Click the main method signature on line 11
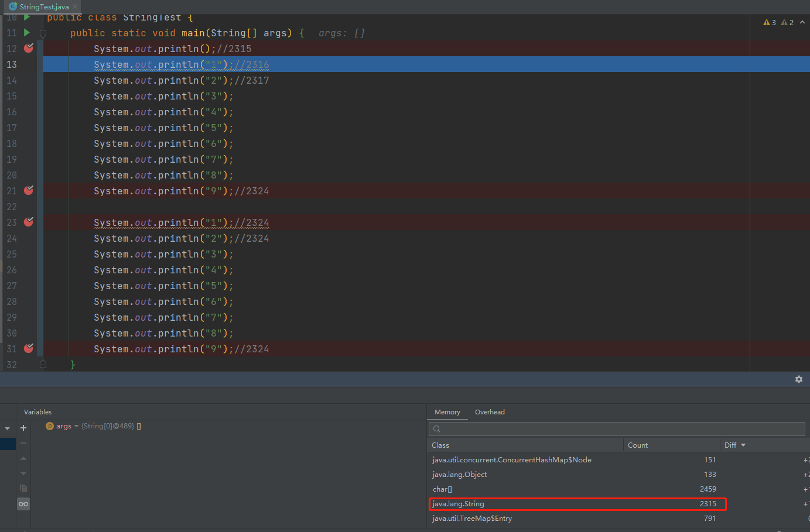The height and width of the screenshot is (532, 810). [187, 33]
